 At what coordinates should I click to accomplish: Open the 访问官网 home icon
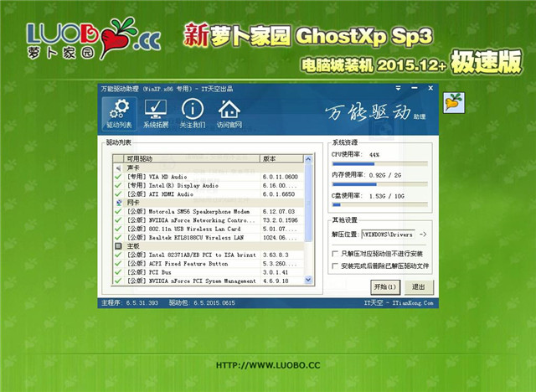229,113
